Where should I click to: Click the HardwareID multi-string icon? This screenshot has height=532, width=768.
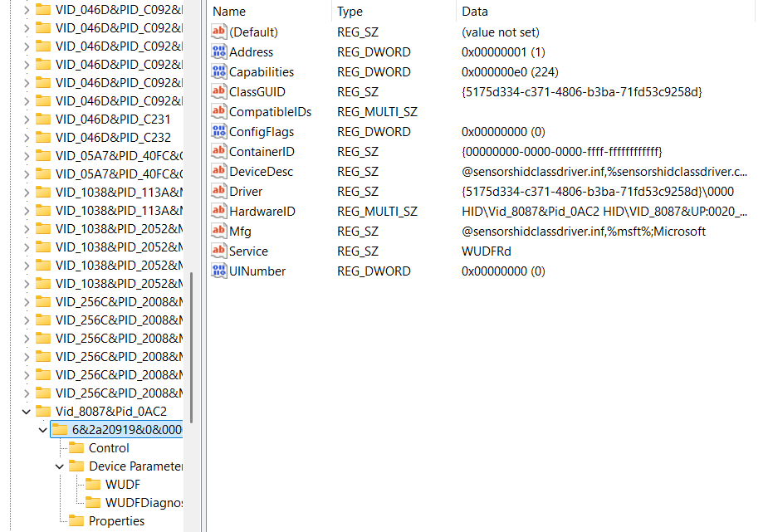[219, 211]
